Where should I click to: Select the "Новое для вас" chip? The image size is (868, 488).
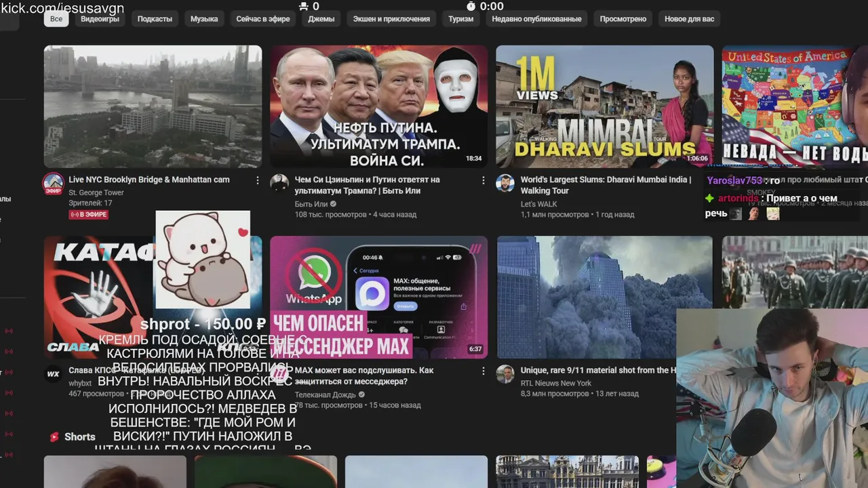pyautogui.click(x=690, y=19)
